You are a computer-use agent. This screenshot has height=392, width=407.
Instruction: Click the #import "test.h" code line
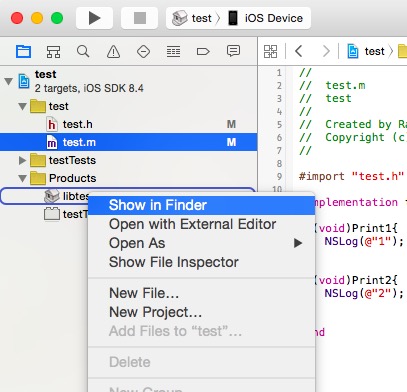(351, 176)
